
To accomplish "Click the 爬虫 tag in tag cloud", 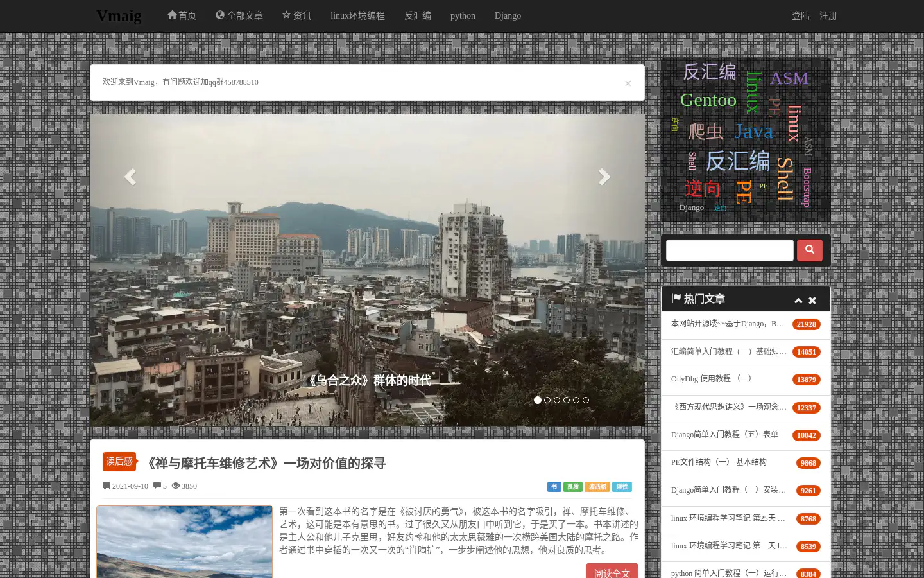I will tap(706, 132).
